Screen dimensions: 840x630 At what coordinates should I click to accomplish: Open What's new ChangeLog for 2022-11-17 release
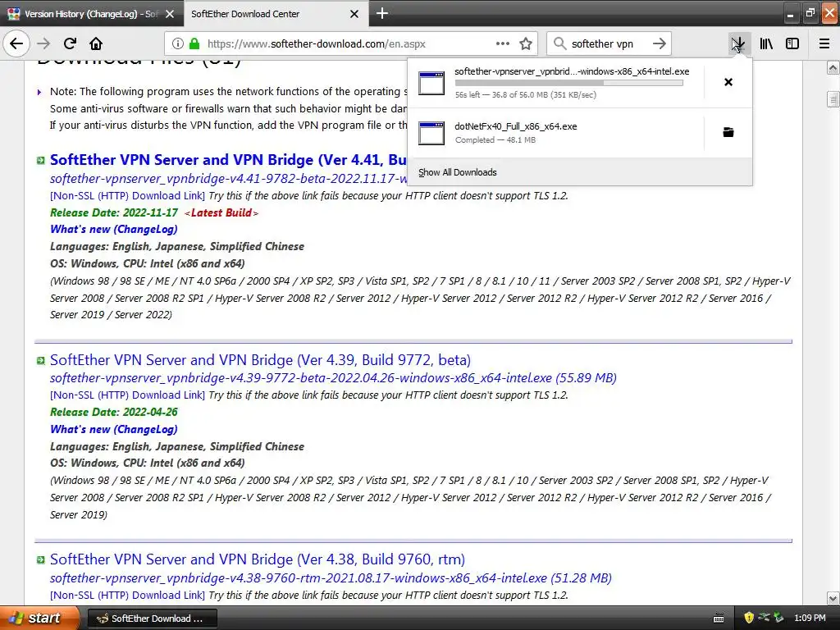pyautogui.click(x=113, y=230)
